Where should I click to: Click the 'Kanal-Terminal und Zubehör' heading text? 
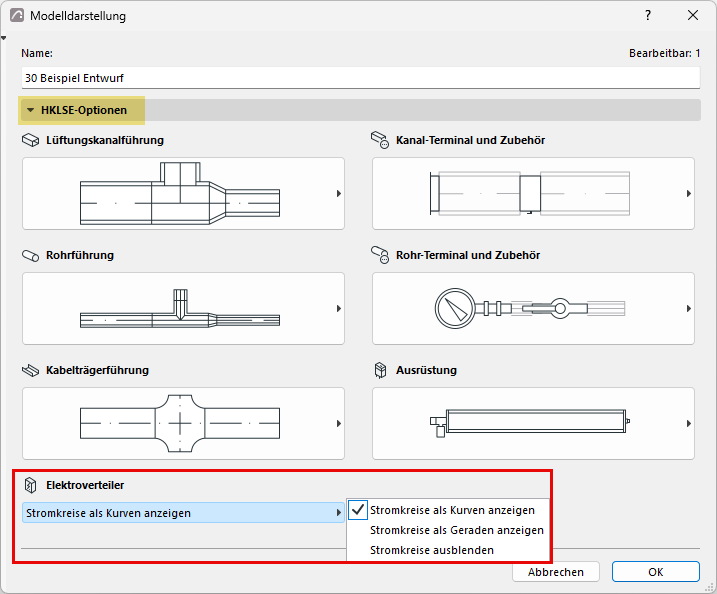(471, 140)
